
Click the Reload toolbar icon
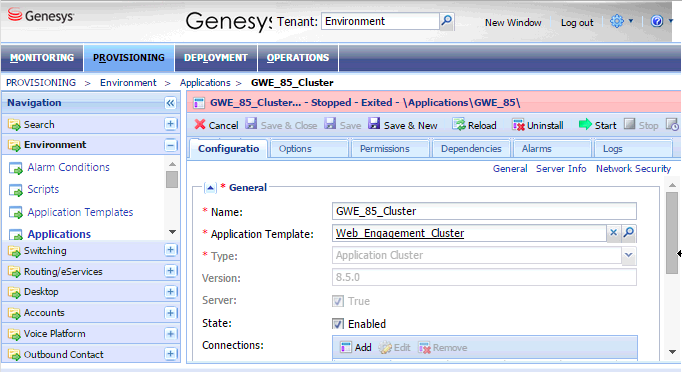459,125
